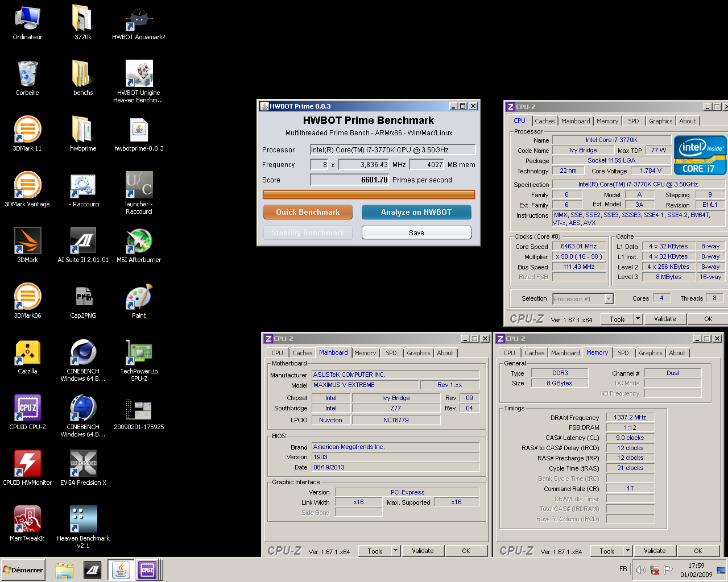
Task: Select Memory tab in Mainboard CPU-Z window
Action: point(365,353)
